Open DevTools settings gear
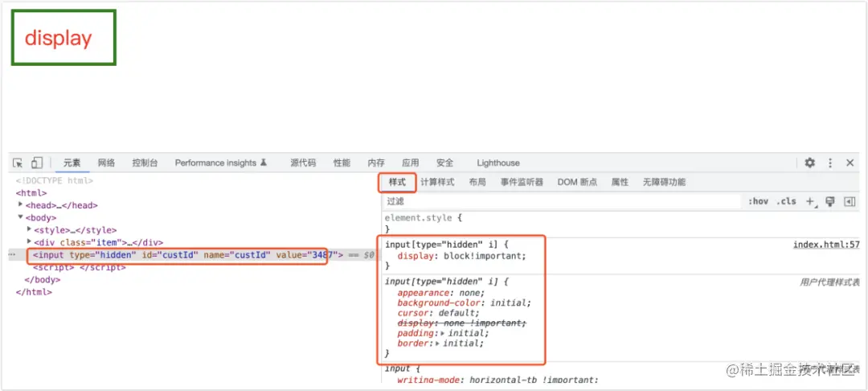The width and height of the screenshot is (868, 391). tap(810, 163)
